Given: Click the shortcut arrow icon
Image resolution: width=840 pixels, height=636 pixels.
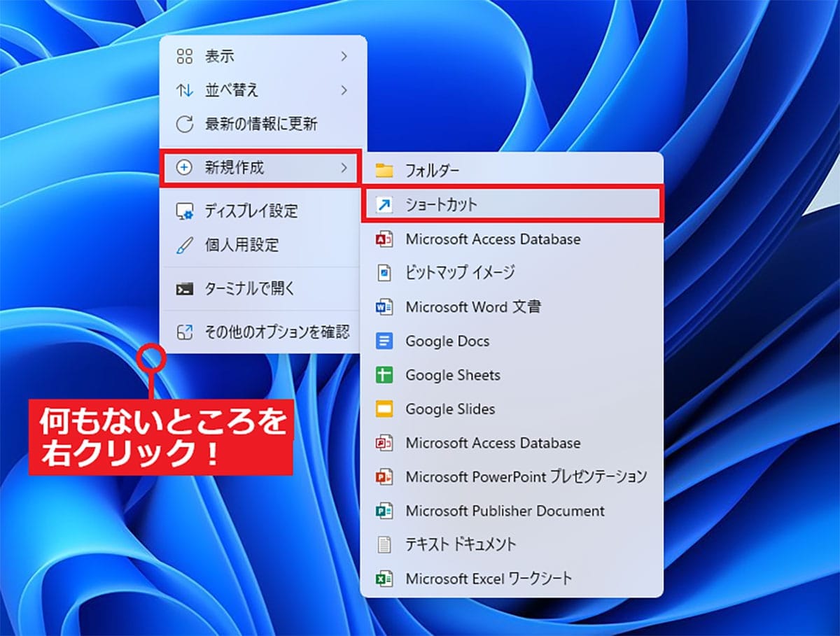Looking at the screenshot, I should [386, 204].
